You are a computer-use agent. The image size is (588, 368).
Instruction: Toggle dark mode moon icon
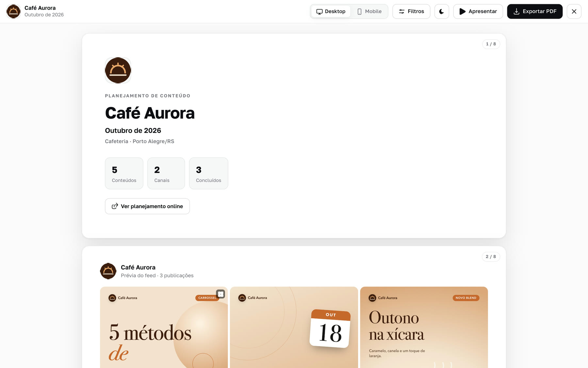tap(442, 11)
